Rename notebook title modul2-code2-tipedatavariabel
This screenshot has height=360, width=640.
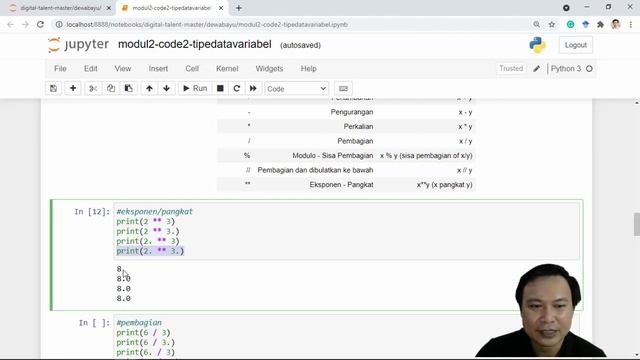tap(195, 44)
